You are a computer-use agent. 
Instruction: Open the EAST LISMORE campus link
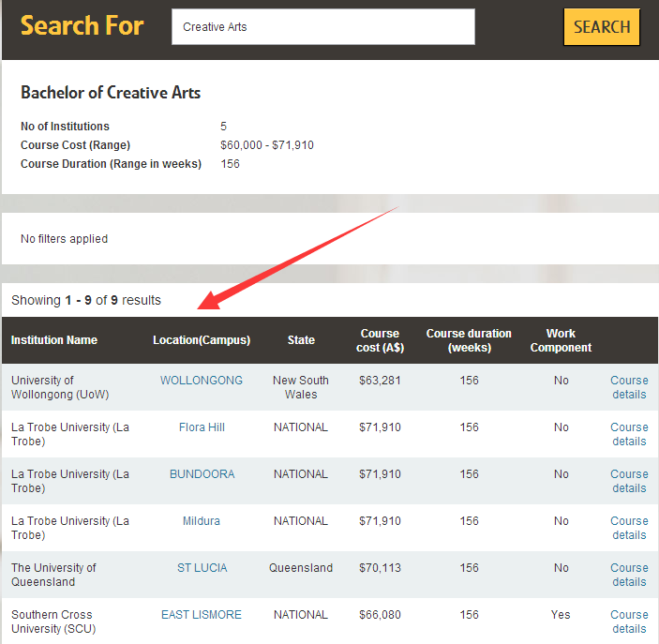click(202, 615)
